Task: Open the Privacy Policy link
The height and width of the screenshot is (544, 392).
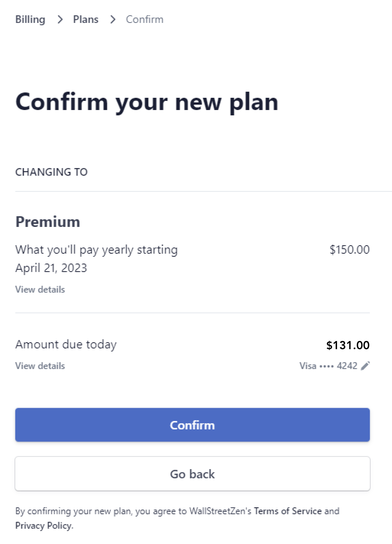Action: pos(43,526)
